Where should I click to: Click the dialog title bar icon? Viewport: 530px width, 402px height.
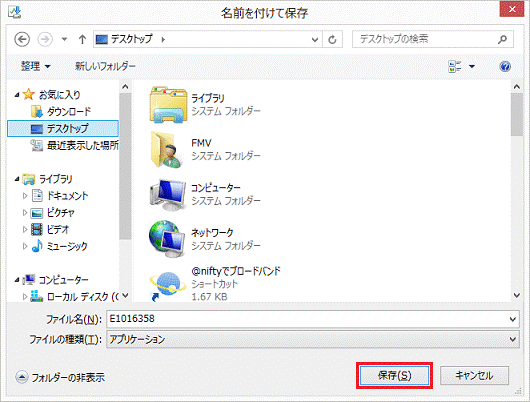click(x=15, y=12)
